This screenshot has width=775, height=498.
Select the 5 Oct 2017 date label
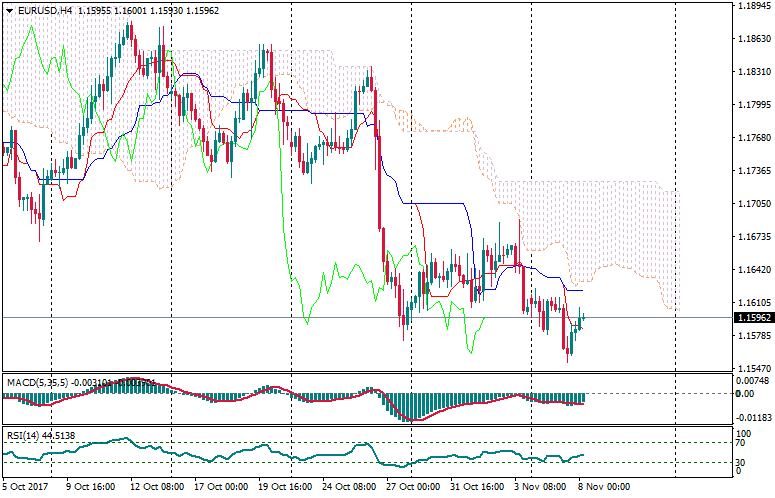coord(24,487)
